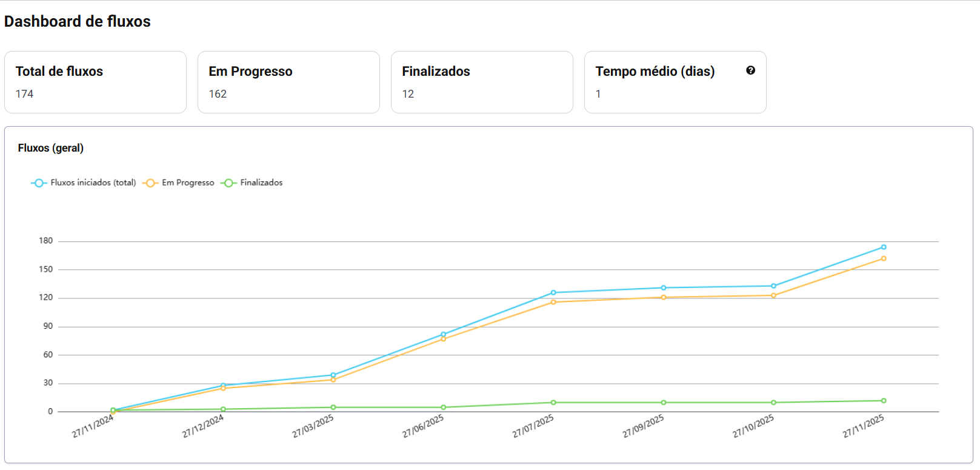Click the blue data point at 27/03/2025

(333, 375)
